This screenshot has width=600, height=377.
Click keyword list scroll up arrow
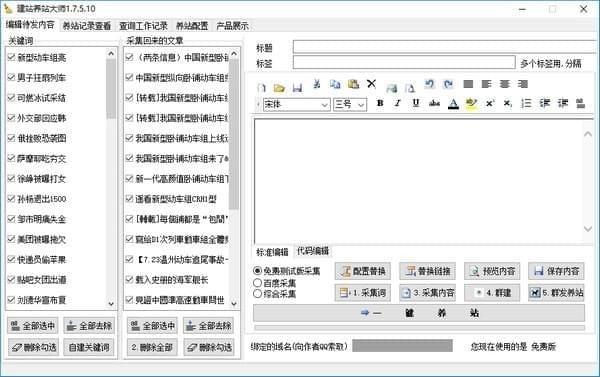tap(111, 54)
